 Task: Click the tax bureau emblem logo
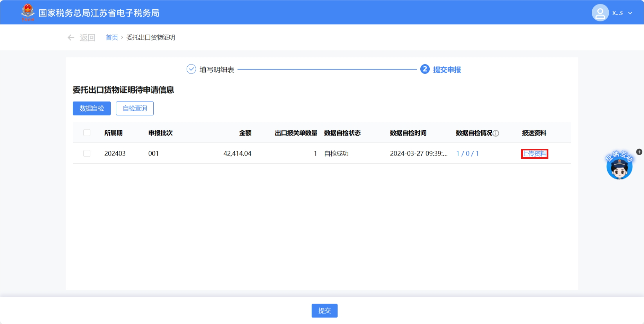click(28, 12)
